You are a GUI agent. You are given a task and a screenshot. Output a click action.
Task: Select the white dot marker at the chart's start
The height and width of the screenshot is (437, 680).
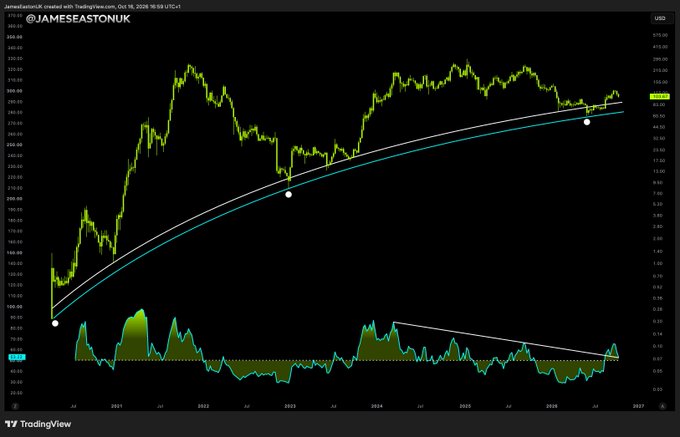tap(55, 323)
